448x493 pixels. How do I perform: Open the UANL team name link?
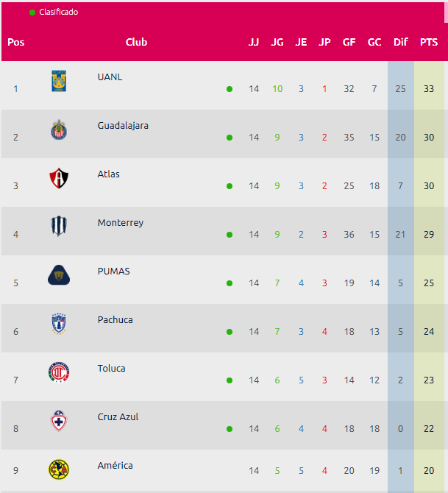[110, 77]
